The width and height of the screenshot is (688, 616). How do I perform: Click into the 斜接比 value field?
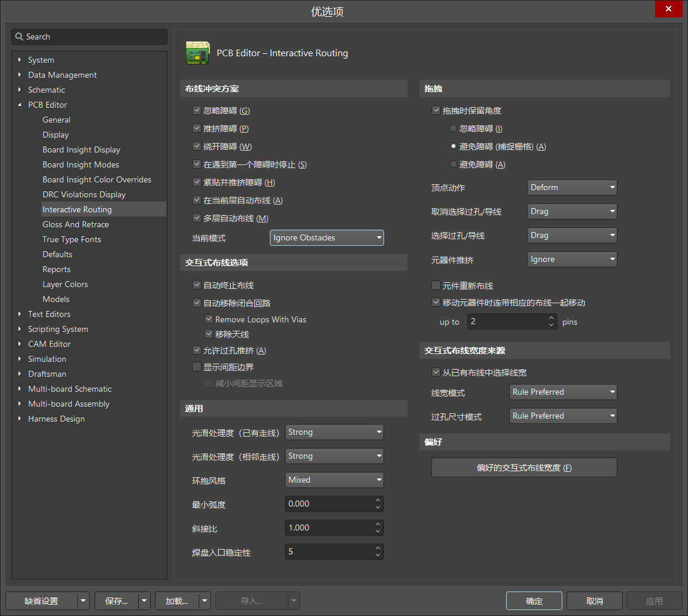328,528
